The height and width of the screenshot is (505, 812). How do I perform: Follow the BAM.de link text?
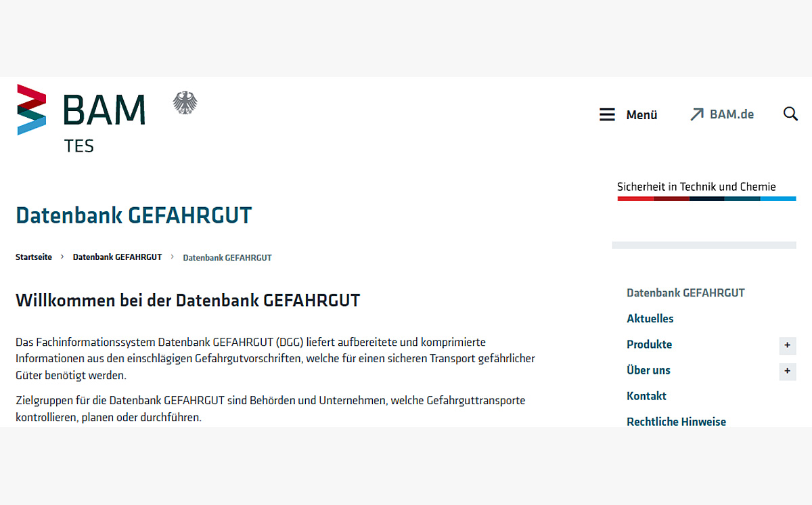click(x=731, y=114)
